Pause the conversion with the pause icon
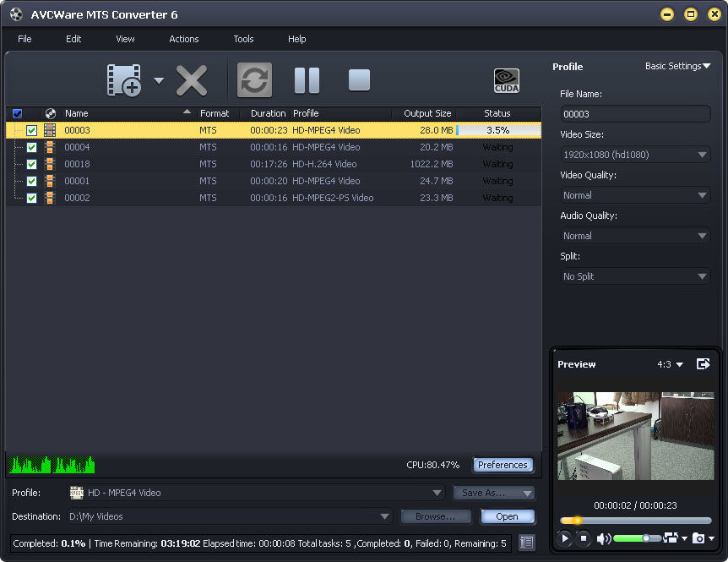The image size is (728, 562). click(x=307, y=80)
